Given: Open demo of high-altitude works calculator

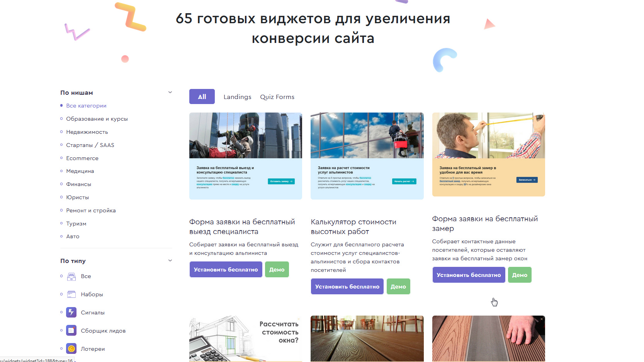Looking at the screenshot, I should (x=398, y=287).
